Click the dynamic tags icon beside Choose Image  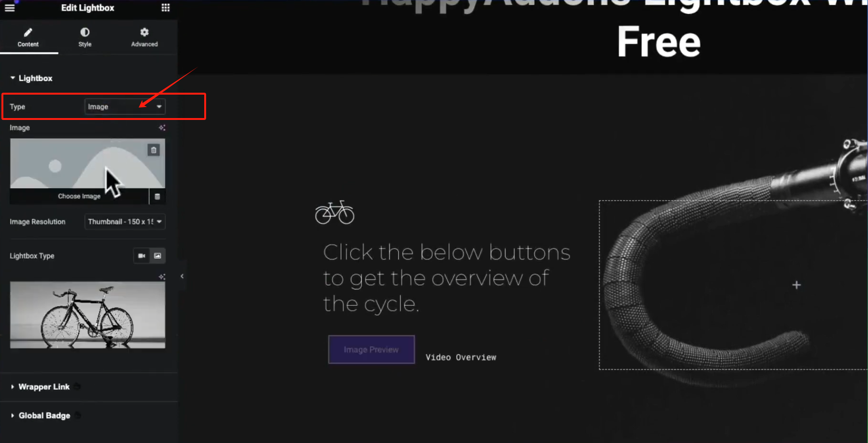pyautogui.click(x=157, y=196)
